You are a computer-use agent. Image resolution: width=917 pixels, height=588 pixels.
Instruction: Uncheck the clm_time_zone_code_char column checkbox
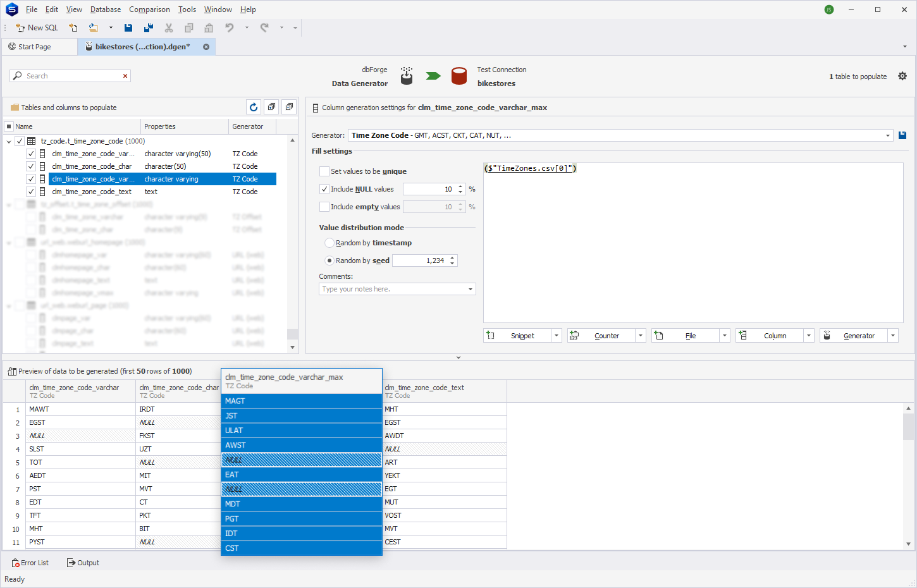(31, 166)
